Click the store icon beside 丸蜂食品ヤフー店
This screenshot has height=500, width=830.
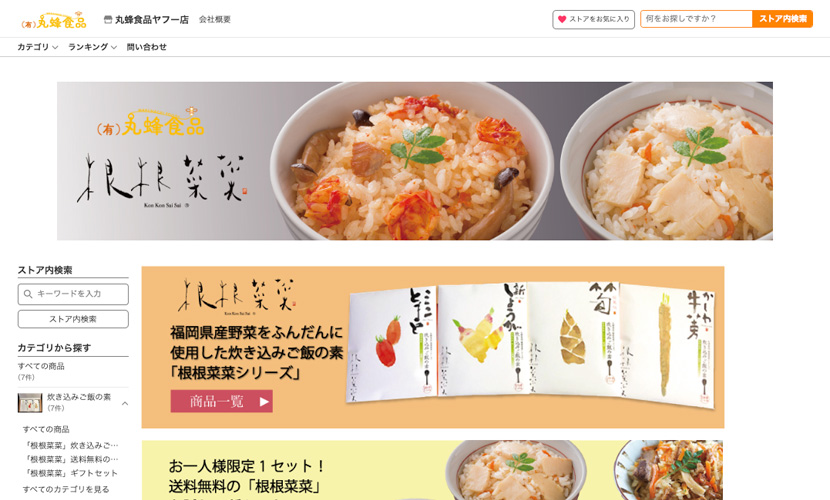click(108, 20)
